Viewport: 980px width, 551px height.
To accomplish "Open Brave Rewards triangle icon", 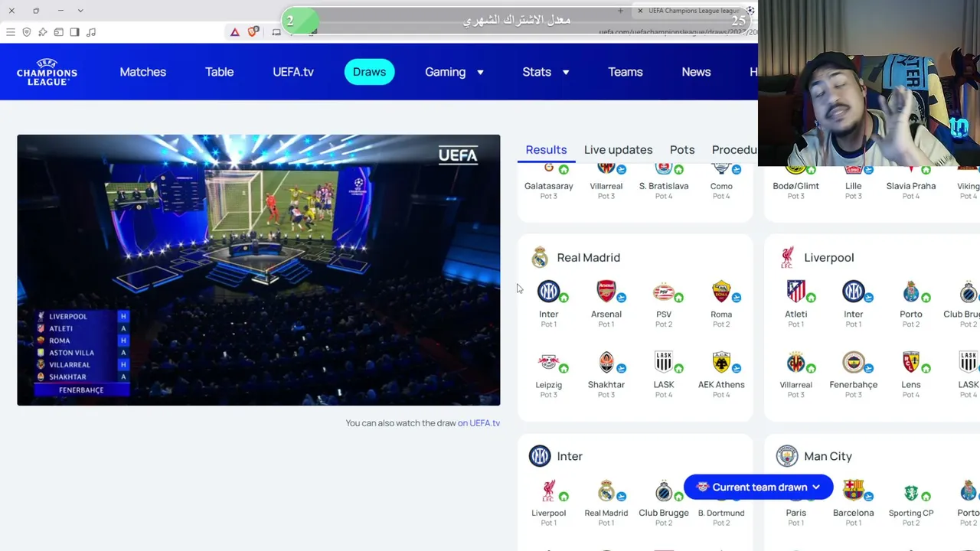I will point(235,32).
